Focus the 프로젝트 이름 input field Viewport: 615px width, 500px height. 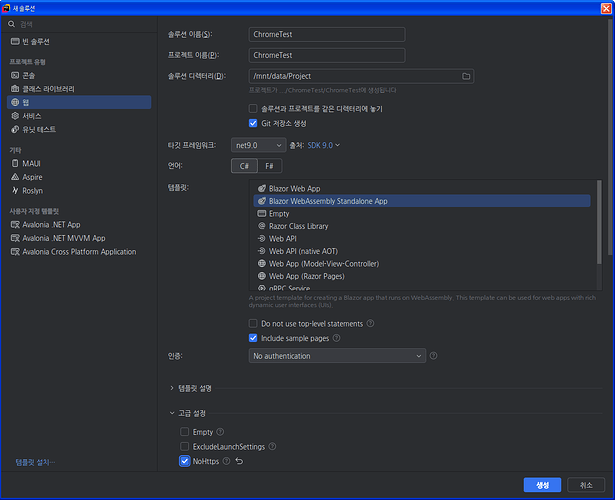pos(327,55)
